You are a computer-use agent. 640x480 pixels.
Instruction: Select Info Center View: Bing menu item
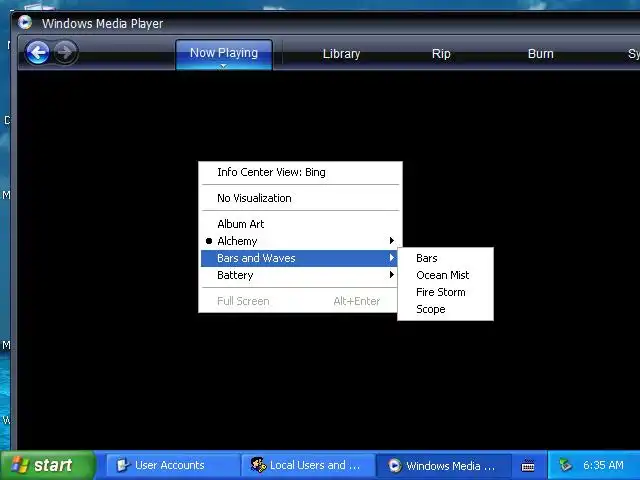[x=300, y=172]
